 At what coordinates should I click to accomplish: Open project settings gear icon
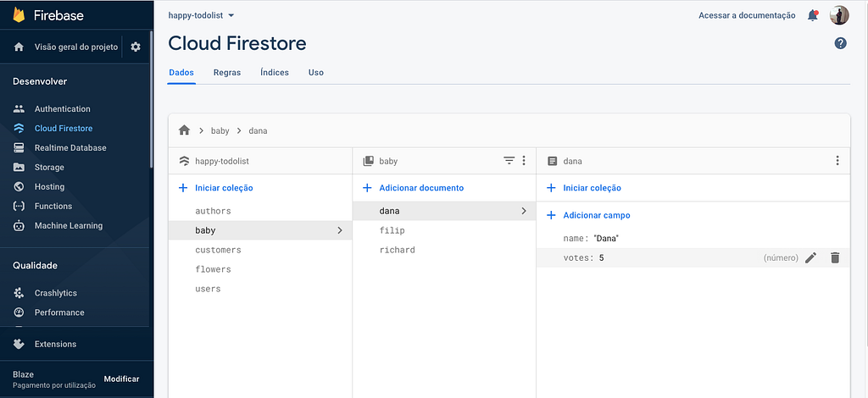[136, 47]
